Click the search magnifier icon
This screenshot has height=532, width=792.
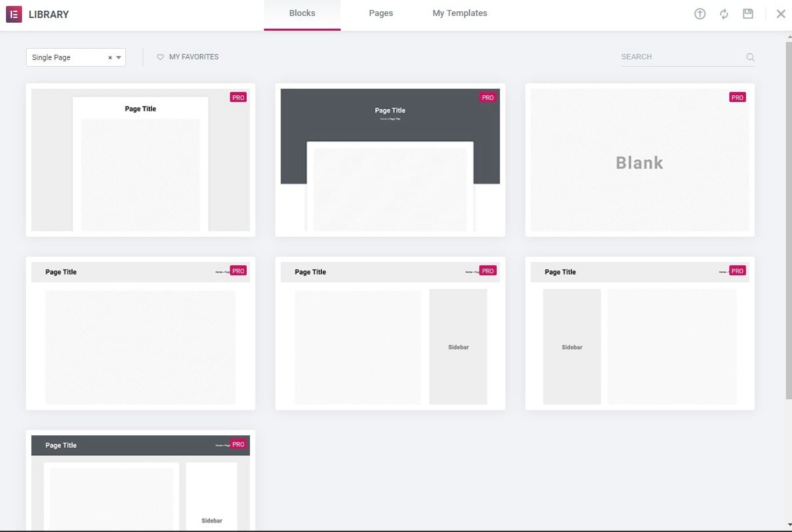[750, 57]
